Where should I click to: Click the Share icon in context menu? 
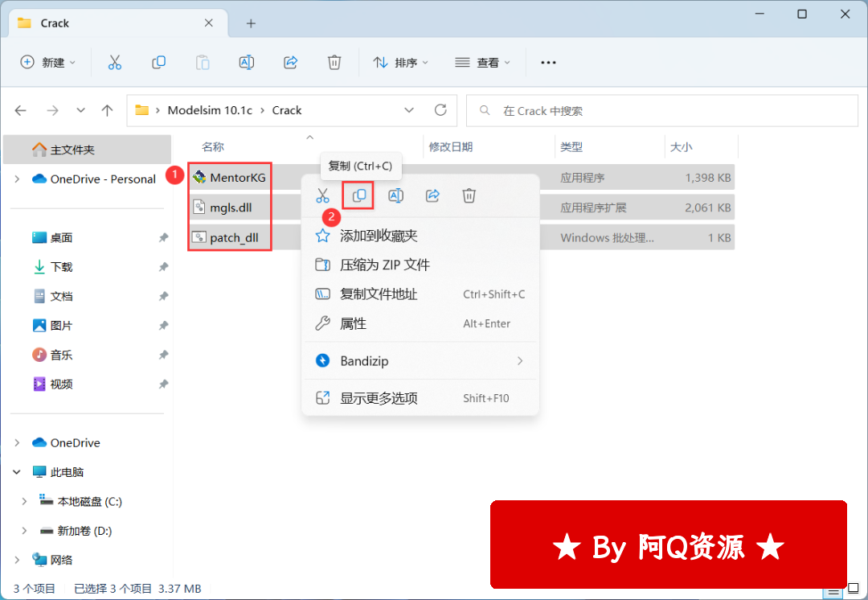(432, 195)
